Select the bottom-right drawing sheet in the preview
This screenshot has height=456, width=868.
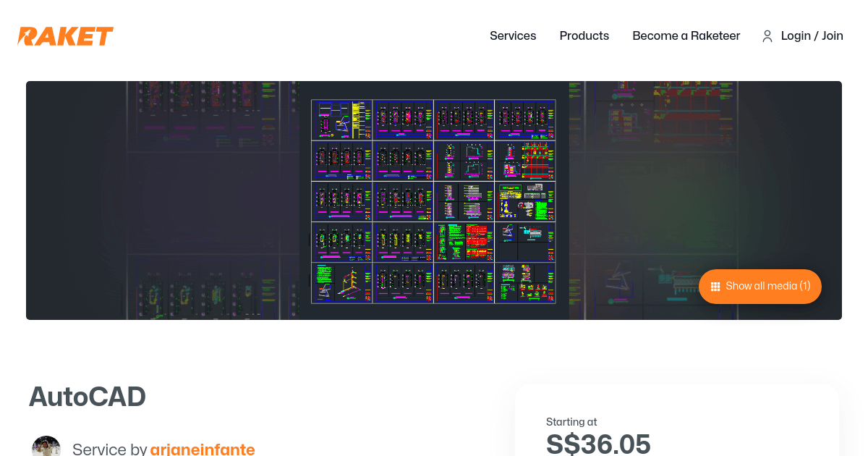[525, 283]
